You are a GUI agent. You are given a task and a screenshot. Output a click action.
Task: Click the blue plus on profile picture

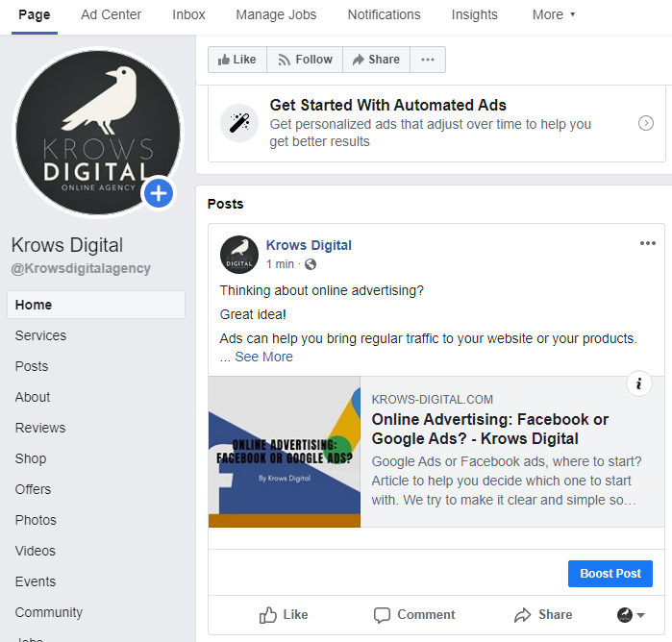coord(159,193)
